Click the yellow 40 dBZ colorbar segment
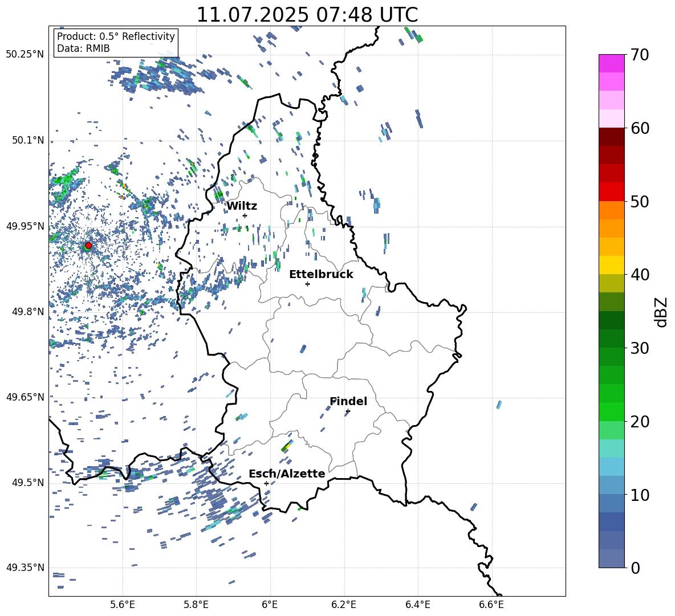Screen dimensions: 675x616 pyautogui.click(x=611, y=265)
